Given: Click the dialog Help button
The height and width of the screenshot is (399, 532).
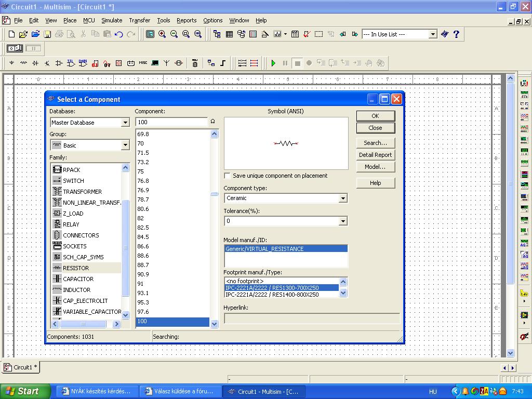Looking at the screenshot, I should 376,183.
